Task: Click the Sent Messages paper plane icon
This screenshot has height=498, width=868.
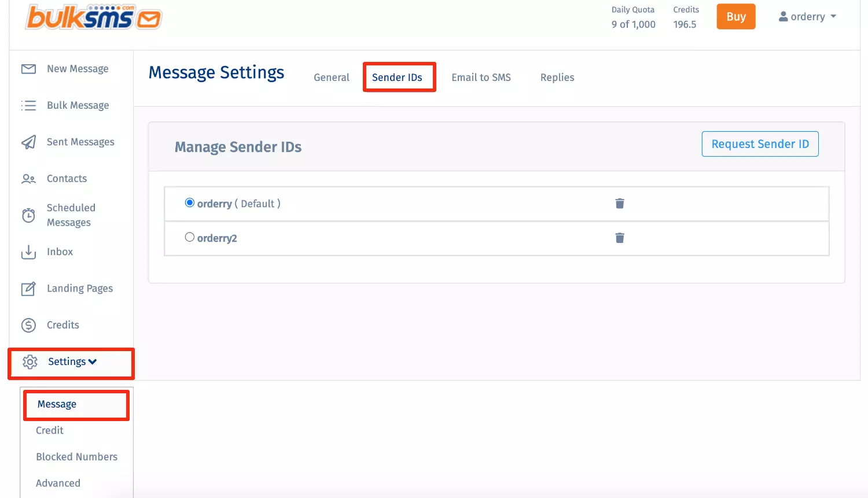Action: [x=28, y=142]
